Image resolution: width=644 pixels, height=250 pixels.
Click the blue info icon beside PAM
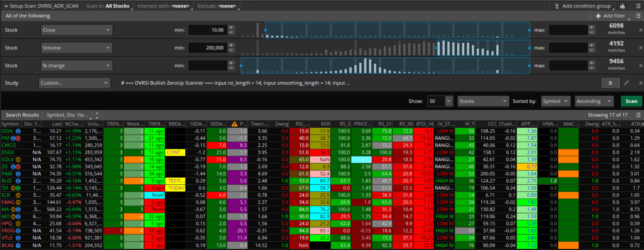pos(18,174)
